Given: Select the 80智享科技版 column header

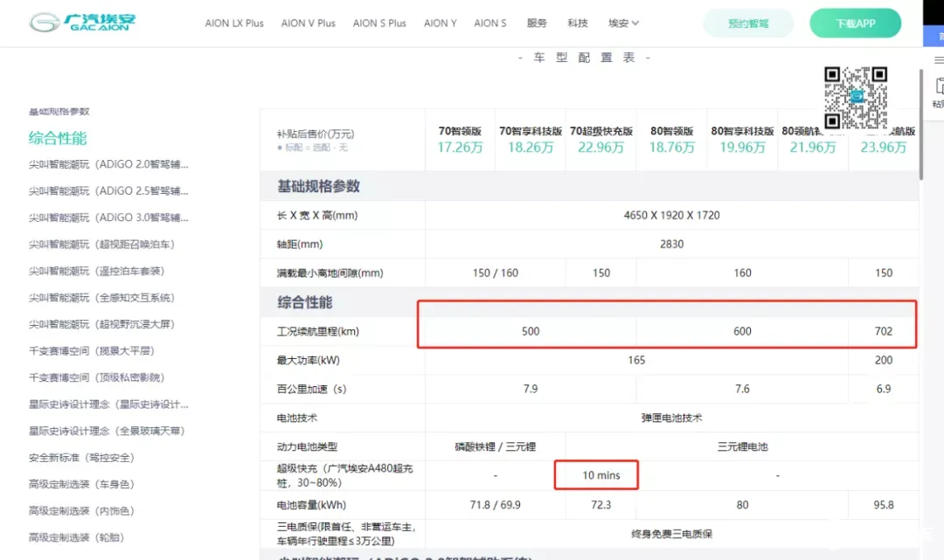Looking at the screenshot, I should 742,131.
